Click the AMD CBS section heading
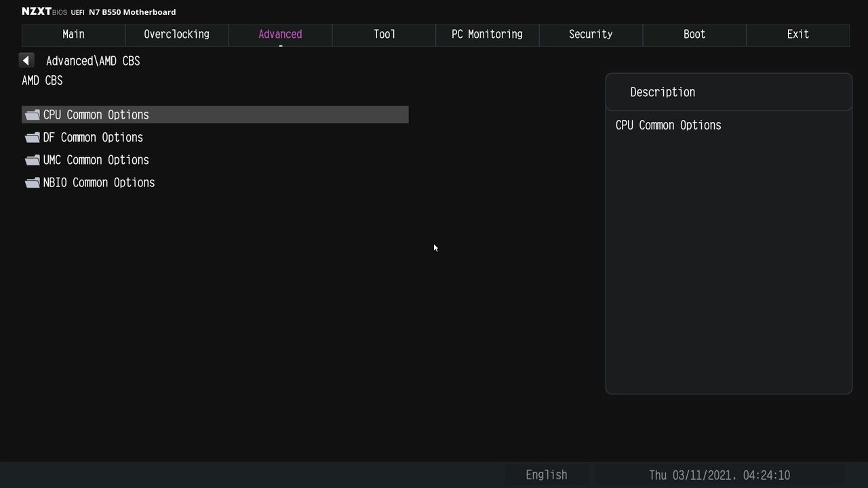Image resolution: width=868 pixels, height=488 pixels. click(42, 81)
